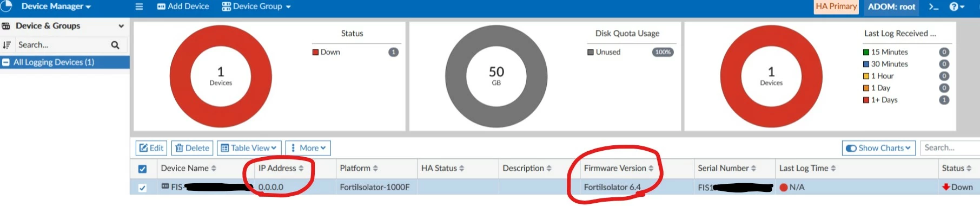Collapse the Device & Groups panel chevron

pyautogui.click(x=121, y=26)
